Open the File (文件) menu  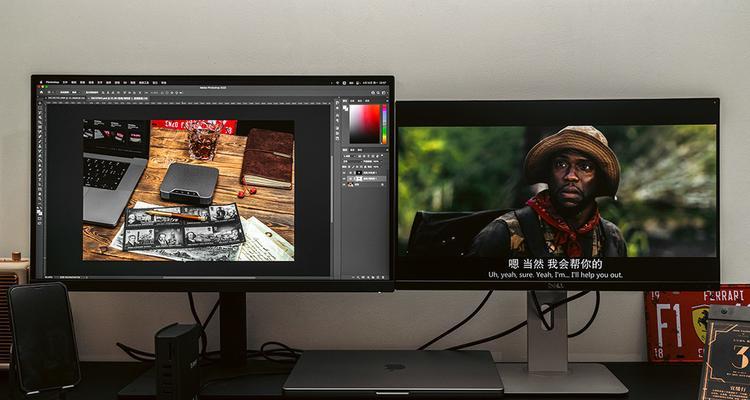click(64, 82)
